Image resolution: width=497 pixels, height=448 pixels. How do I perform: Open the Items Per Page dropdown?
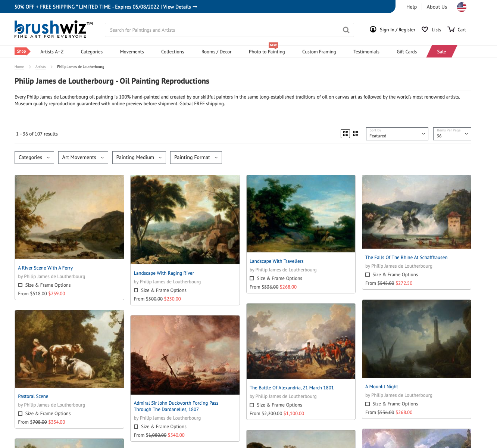coord(452,134)
